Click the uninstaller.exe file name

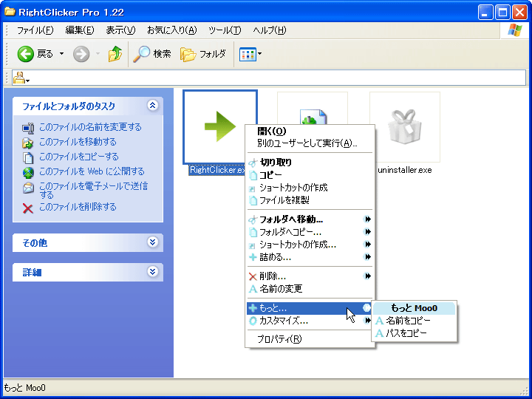pyautogui.click(x=404, y=170)
